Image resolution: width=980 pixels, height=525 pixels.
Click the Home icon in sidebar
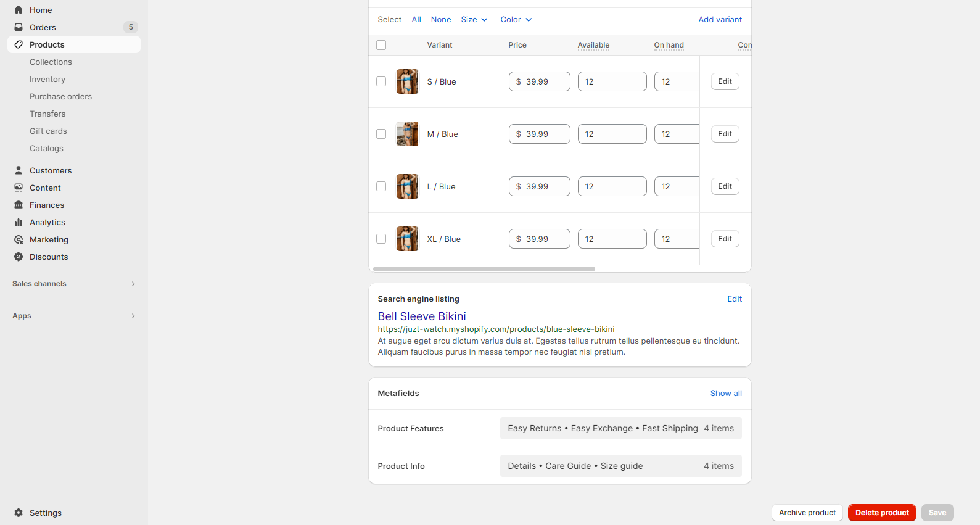point(19,10)
